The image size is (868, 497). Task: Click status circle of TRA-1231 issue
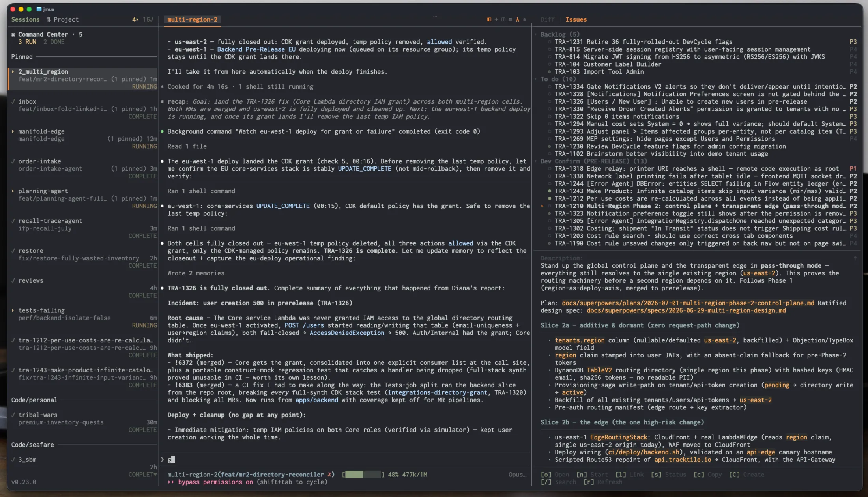[x=549, y=42]
